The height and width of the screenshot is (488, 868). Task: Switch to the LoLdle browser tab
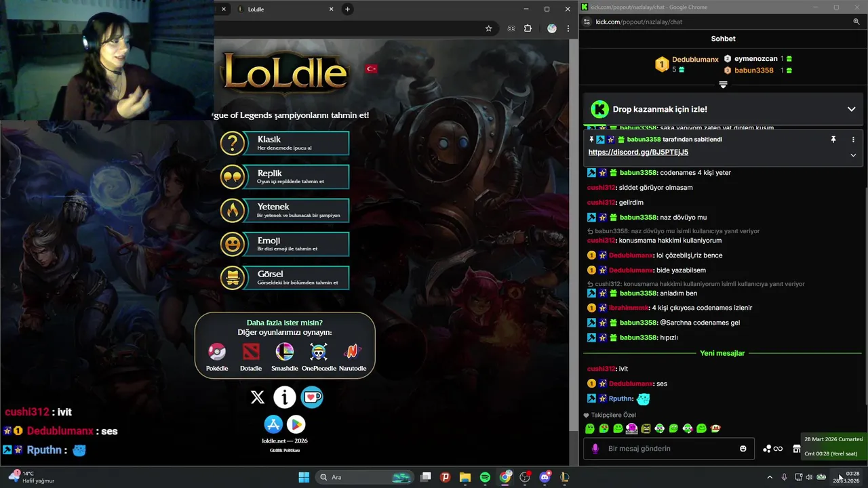click(x=283, y=9)
